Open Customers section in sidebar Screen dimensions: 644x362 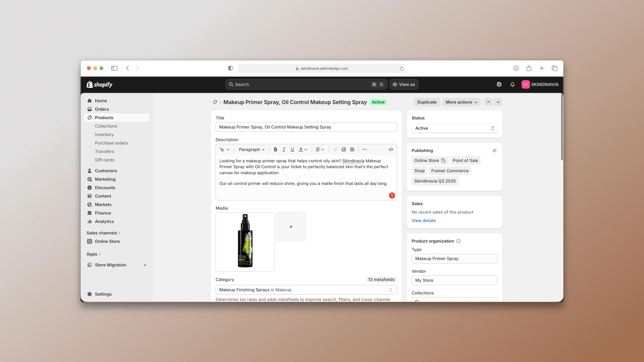click(106, 171)
